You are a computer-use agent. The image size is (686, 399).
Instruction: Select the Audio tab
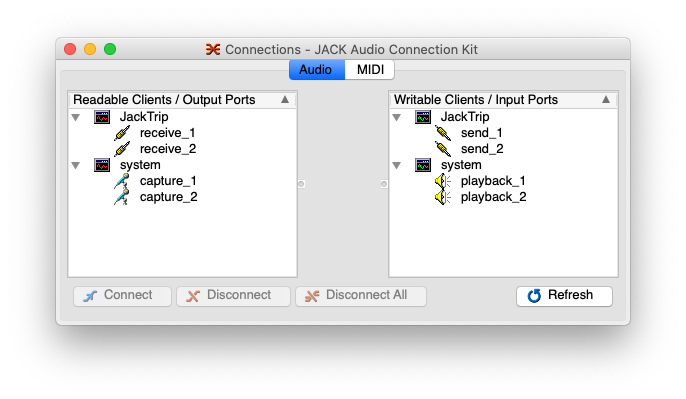pos(317,70)
